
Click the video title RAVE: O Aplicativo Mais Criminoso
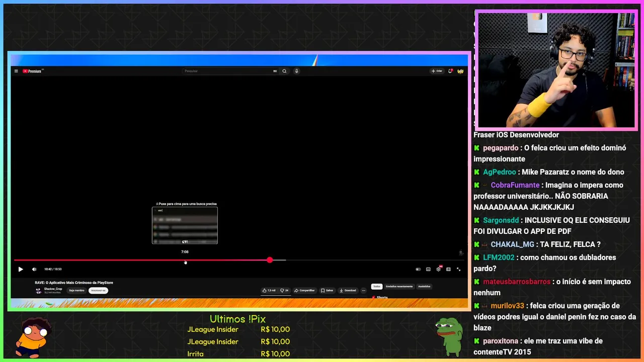(x=74, y=283)
